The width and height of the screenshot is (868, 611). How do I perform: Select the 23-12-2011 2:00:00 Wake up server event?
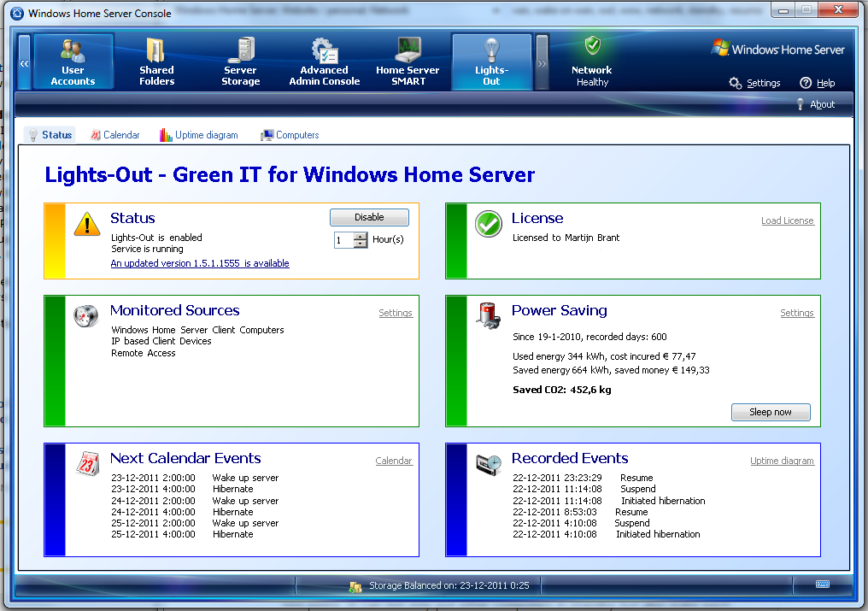pyautogui.click(x=195, y=478)
